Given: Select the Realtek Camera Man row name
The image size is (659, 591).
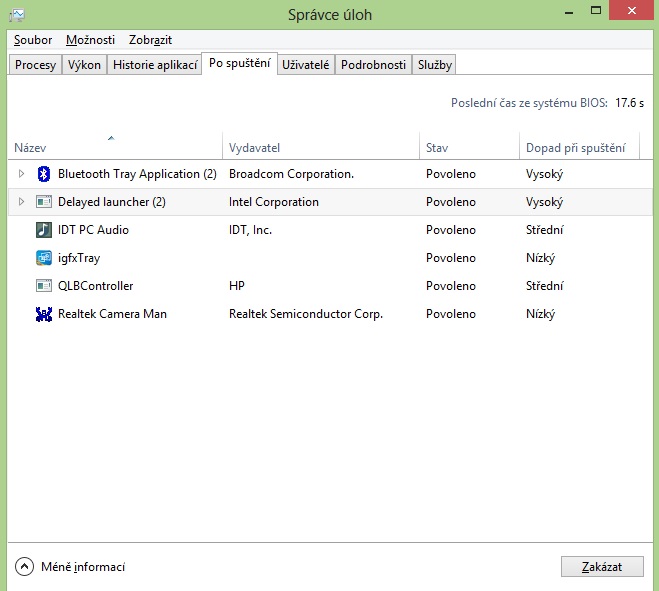Looking at the screenshot, I should pyautogui.click(x=112, y=314).
